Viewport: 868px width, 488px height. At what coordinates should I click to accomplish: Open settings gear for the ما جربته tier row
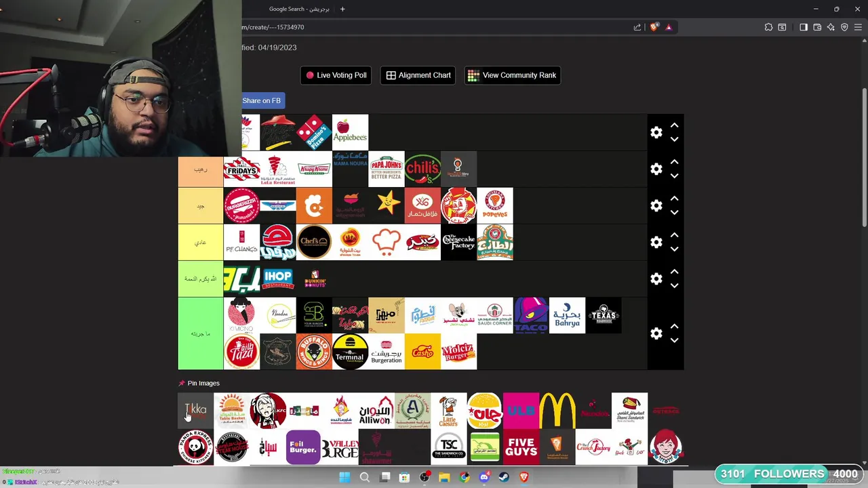[x=656, y=333]
